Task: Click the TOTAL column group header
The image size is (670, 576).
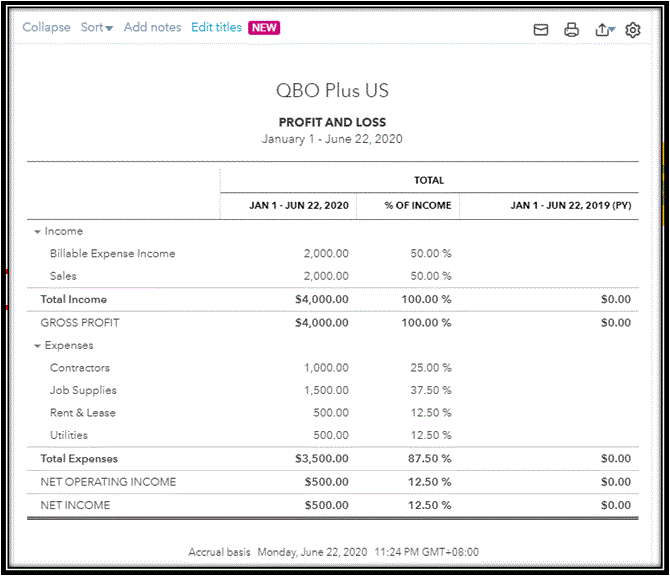Action: 429,180
